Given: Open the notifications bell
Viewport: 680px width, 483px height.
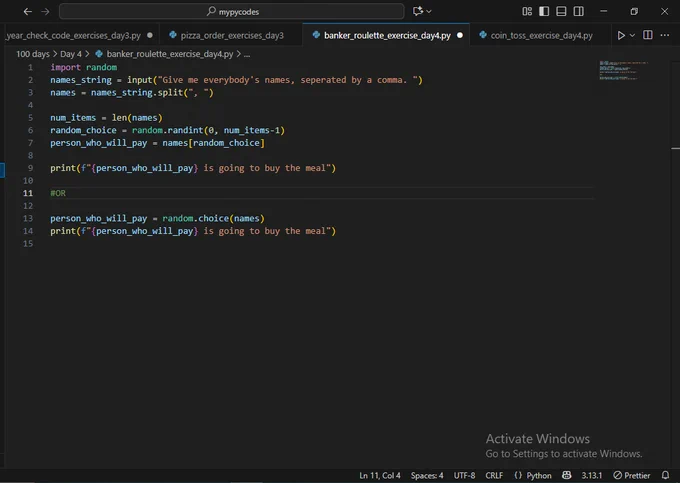Looking at the screenshot, I should 665,476.
